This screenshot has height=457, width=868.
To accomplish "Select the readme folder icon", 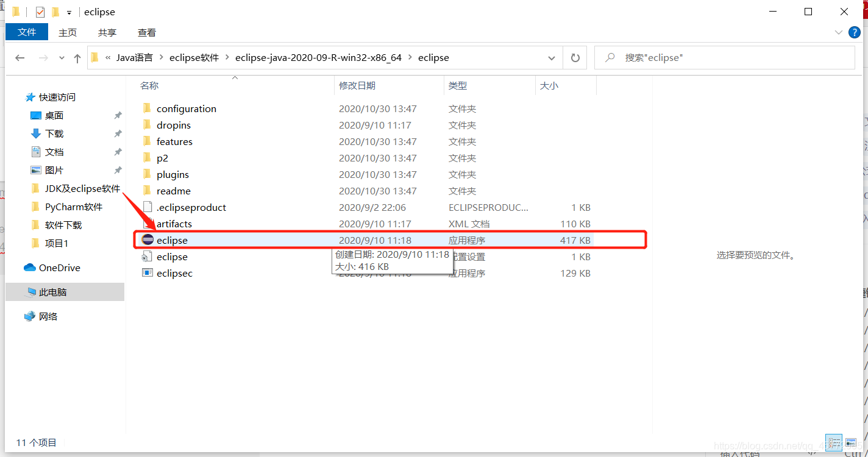I will 146,191.
